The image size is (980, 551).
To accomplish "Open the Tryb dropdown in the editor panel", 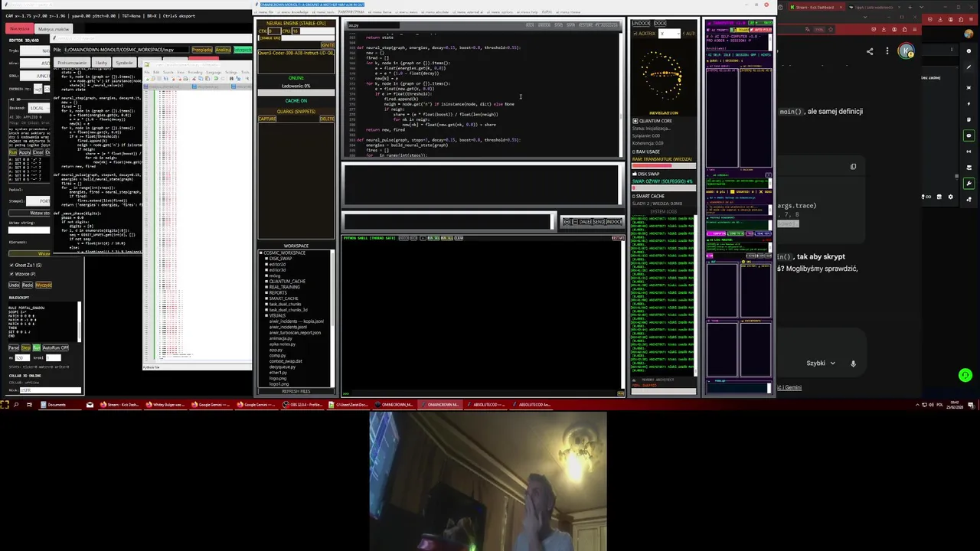I will click(36, 51).
